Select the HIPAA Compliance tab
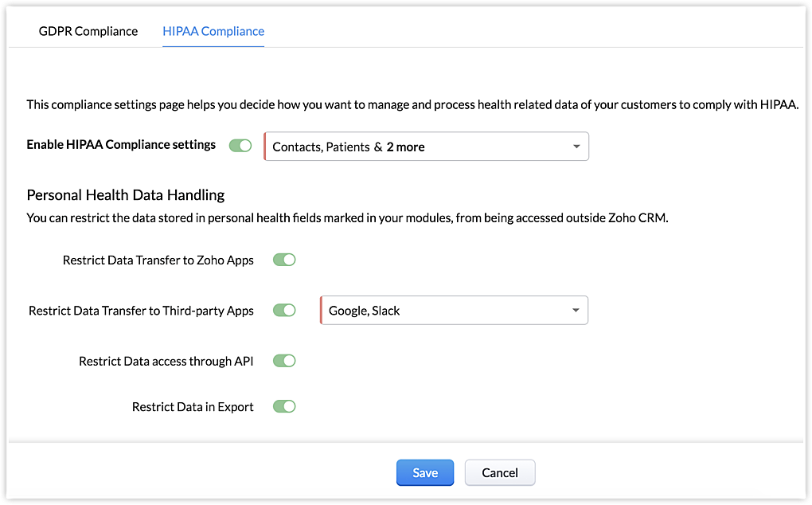 click(213, 31)
